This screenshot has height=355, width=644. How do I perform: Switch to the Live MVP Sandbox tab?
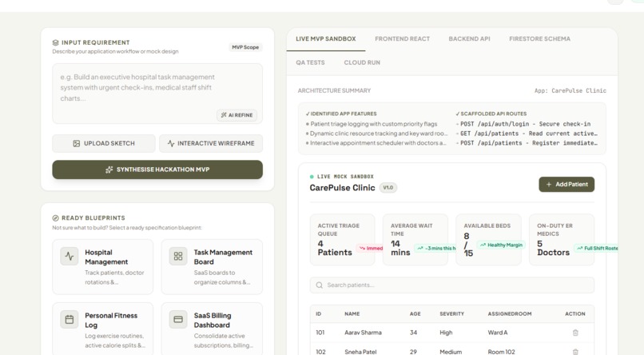click(x=326, y=38)
